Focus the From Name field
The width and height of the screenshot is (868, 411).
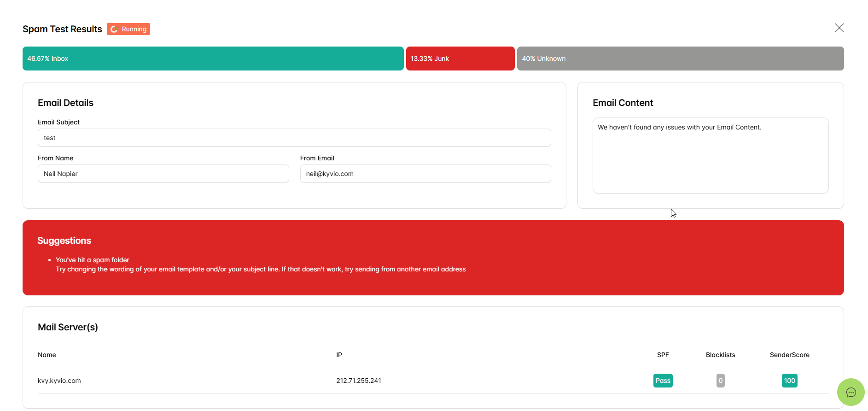point(163,174)
